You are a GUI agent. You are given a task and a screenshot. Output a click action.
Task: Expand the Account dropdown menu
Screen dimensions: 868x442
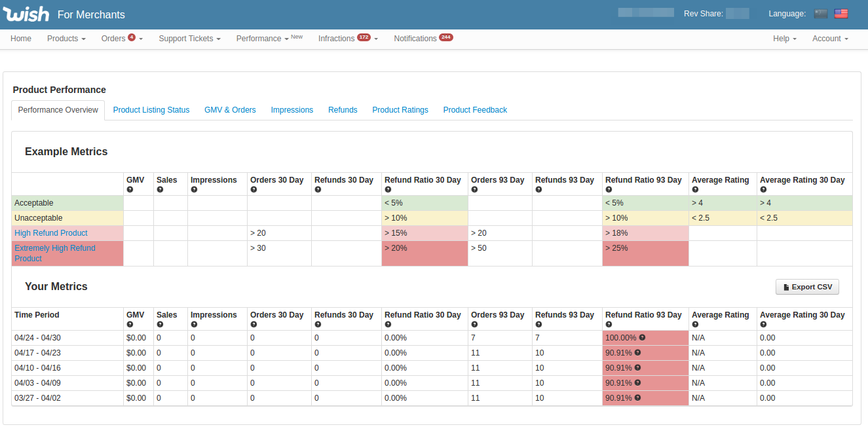click(830, 39)
